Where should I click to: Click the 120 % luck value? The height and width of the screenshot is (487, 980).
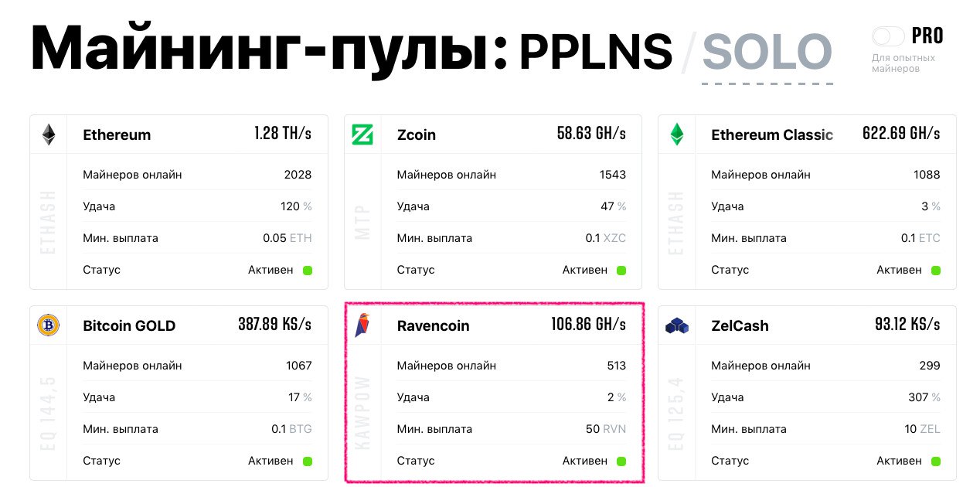point(296,206)
